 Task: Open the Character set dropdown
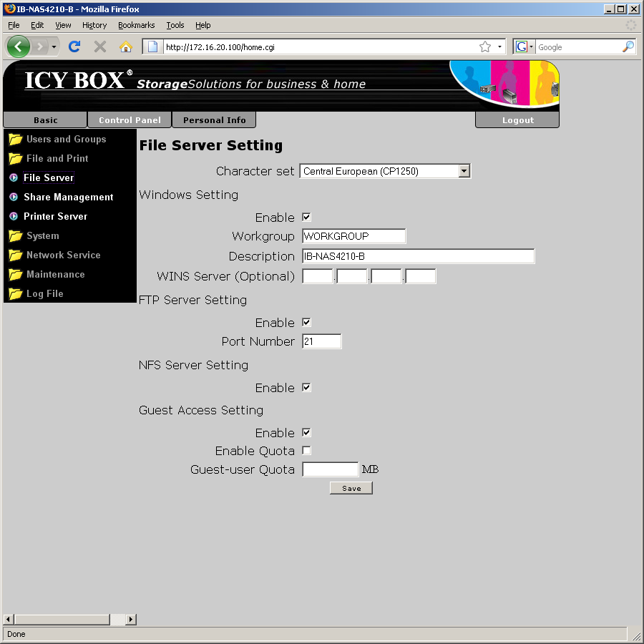pos(385,171)
